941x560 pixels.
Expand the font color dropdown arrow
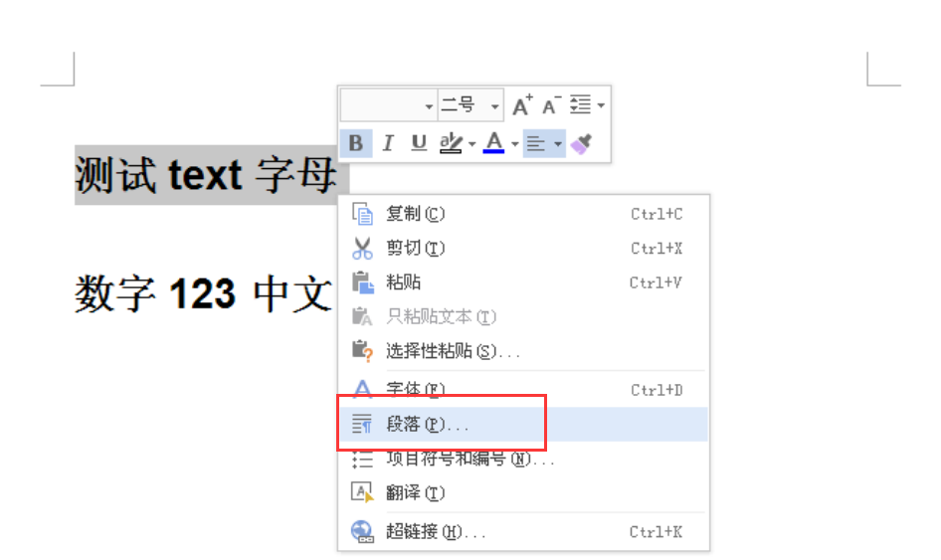tap(515, 144)
